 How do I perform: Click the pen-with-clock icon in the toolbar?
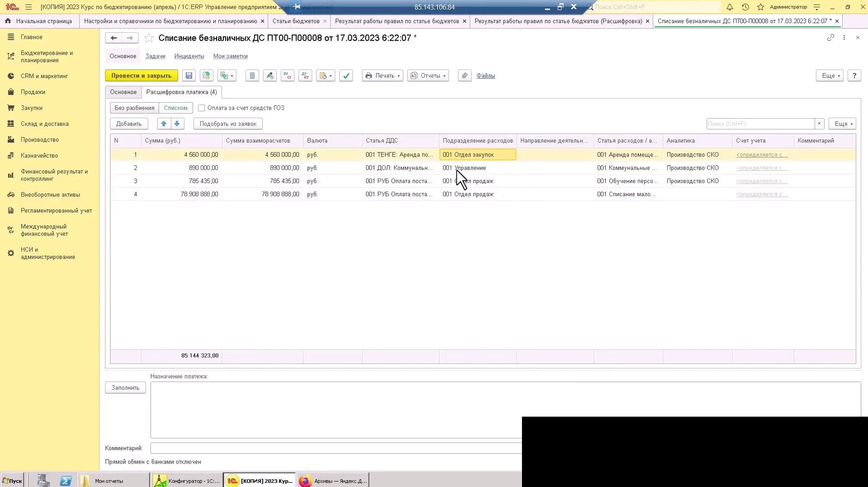click(270, 76)
